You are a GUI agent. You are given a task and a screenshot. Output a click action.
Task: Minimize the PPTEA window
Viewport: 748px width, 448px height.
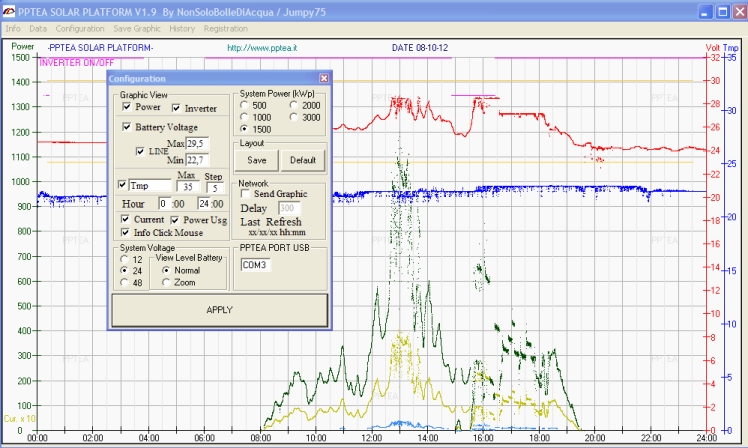coord(706,12)
